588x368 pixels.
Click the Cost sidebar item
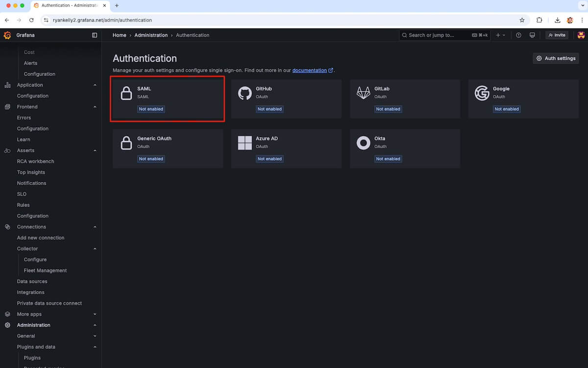click(x=29, y=52)
